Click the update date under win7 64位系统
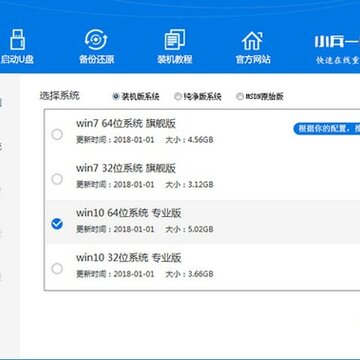 (x=115, y=140)
